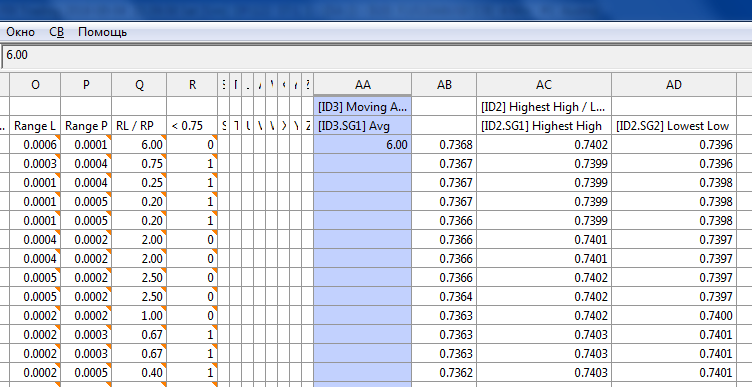Viewport: 752px width, 387px height.
Task: Select column AB header
Action: point(444,85)
